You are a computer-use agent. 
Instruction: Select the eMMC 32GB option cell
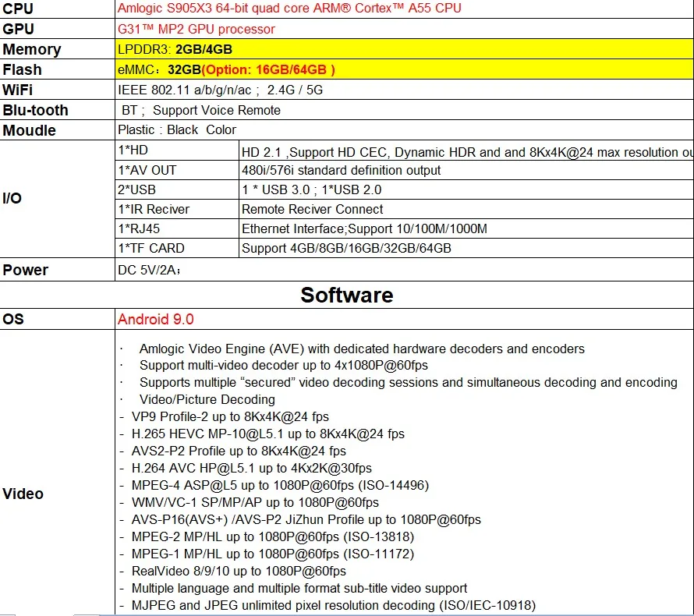pyautogui.click(x=404, y=69)
